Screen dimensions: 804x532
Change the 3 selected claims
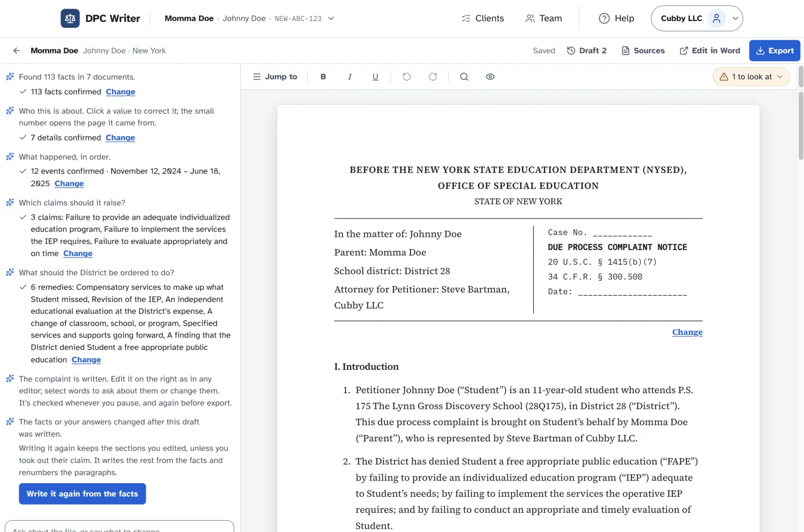point(78,253)
